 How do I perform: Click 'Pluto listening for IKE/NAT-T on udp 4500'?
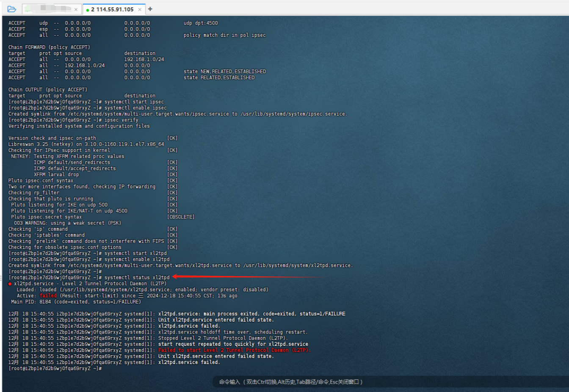69,211
